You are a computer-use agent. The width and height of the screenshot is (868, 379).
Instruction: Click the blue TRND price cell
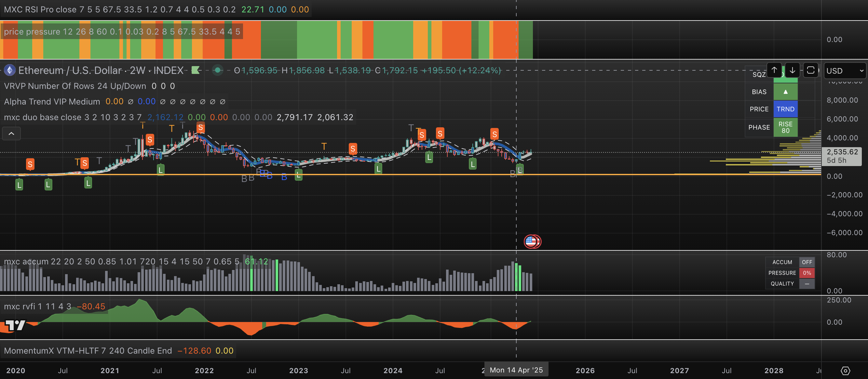(785, 109)
